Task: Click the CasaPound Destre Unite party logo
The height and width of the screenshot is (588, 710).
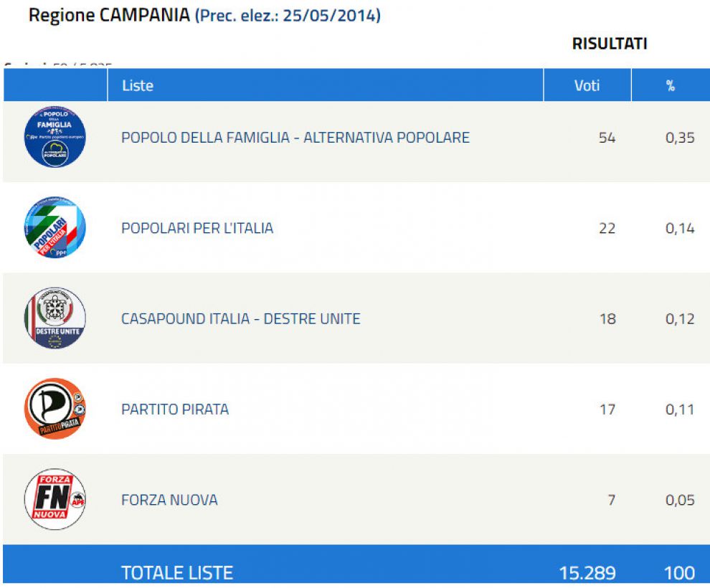Action: click(55, 318)
